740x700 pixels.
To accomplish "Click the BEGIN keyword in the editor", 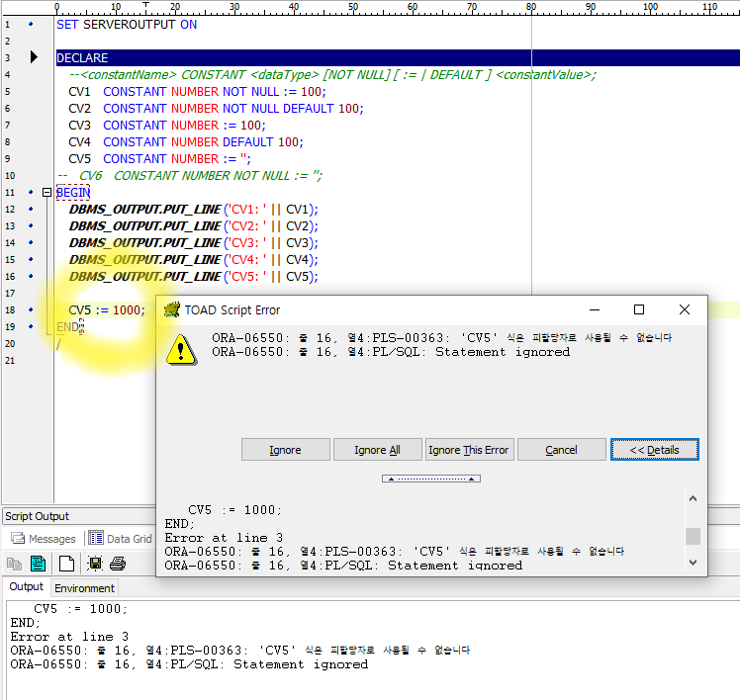I will (x=73, y=193).
